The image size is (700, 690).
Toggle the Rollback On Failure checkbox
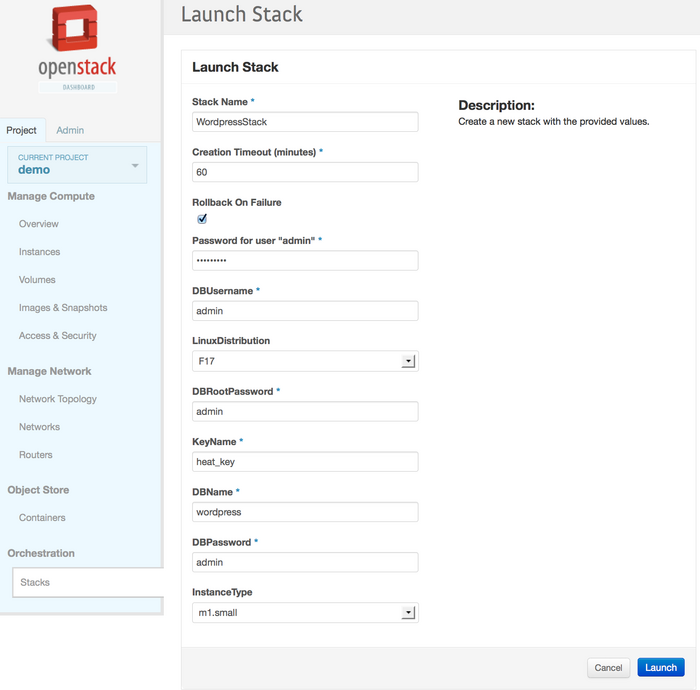click(202, 219)
